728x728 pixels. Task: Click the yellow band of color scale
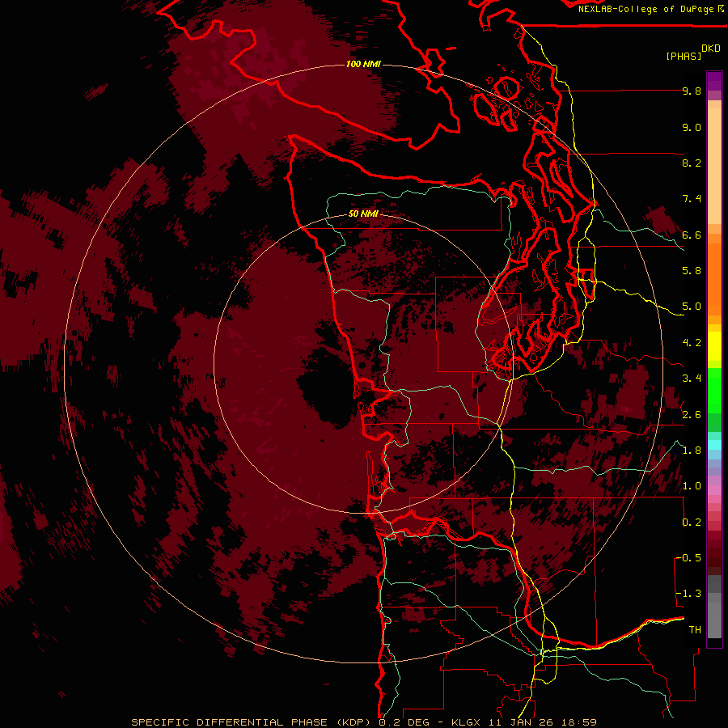point(714,346)
